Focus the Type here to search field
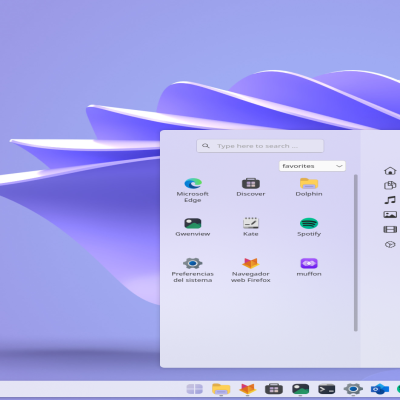This screenshot has height=400, width=400. (260, 146)
